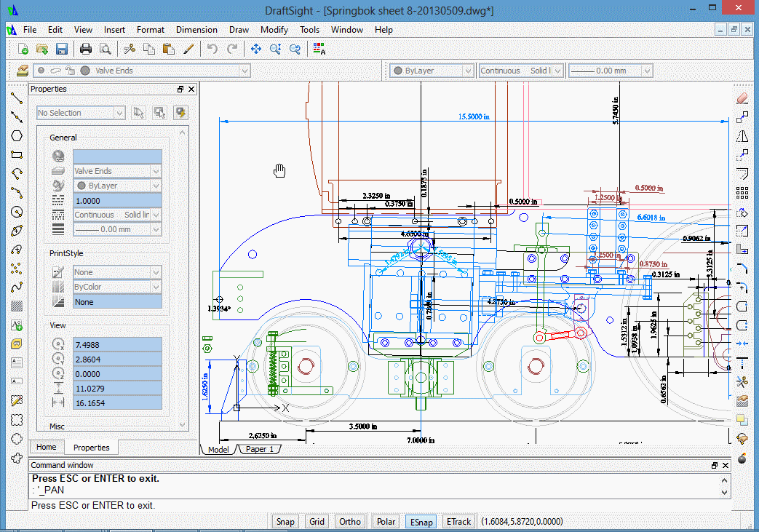Open the File menu
Image resolution: width=759 pixels, height=532 pixels.
coord(30,30)
